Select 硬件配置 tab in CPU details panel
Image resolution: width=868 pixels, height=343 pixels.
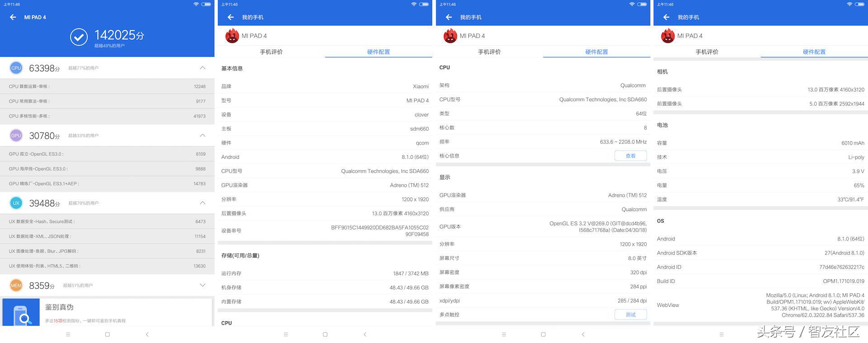(597, 52)
